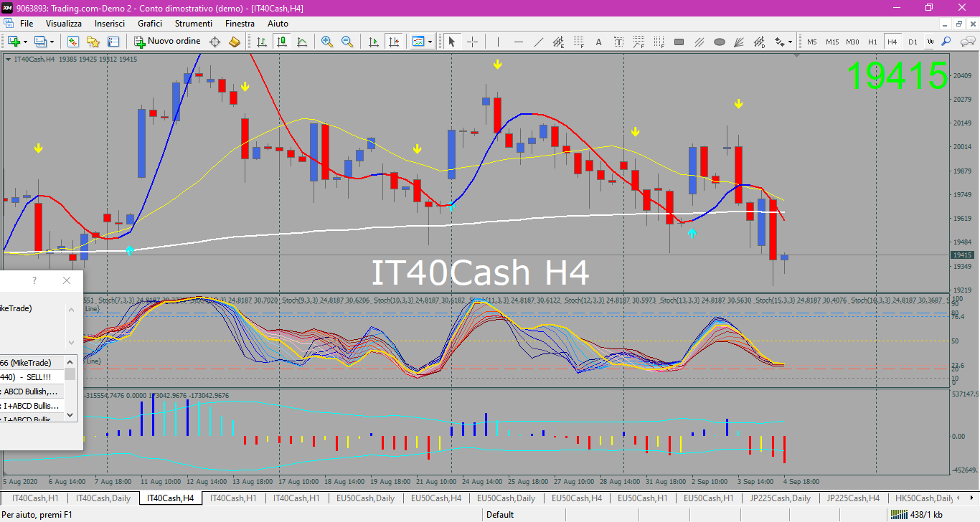
Task: Select the Trendline drawing tool
Action: coord(539,42)
